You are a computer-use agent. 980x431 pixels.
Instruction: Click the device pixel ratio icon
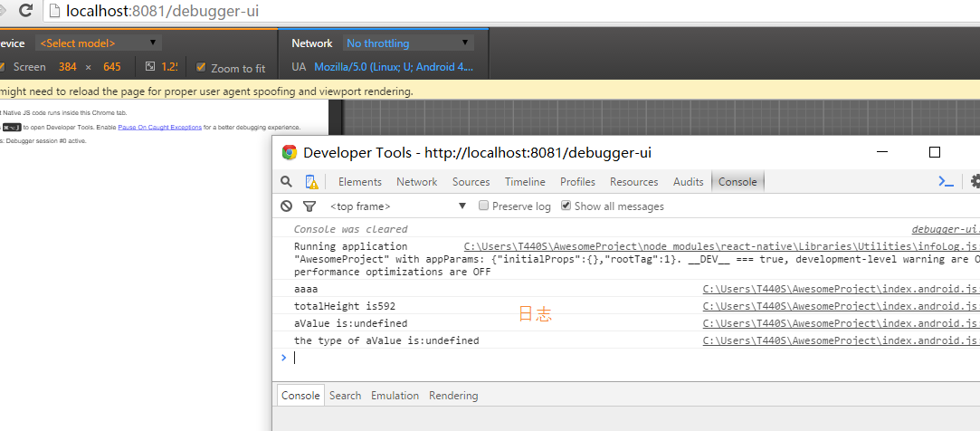click(x=150, y=67)
